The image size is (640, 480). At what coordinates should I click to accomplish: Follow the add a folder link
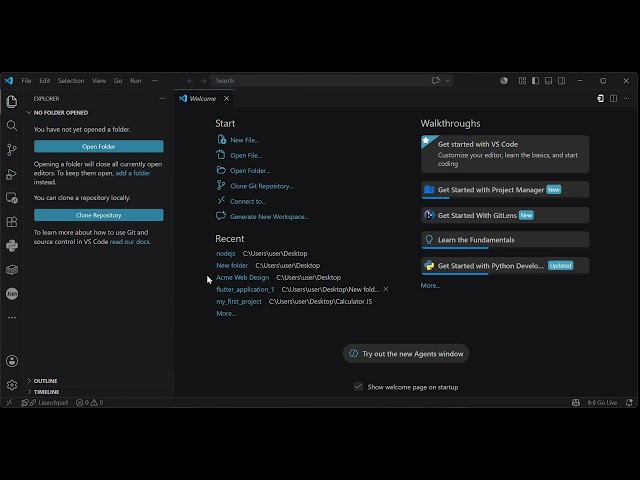coord(133,173)
